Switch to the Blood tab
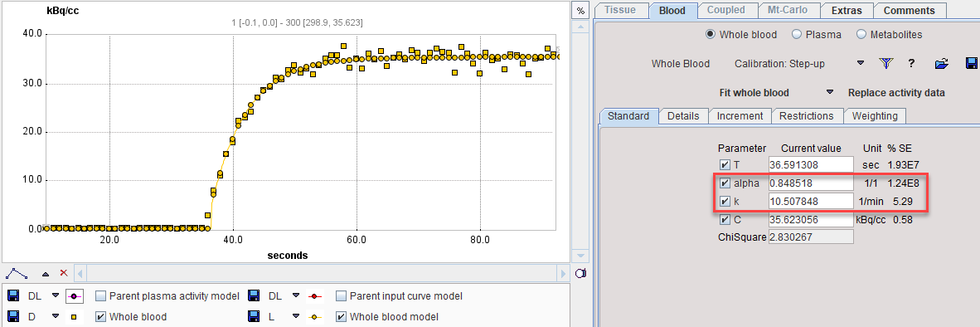The image size is (980, 327). coord(672,11)
